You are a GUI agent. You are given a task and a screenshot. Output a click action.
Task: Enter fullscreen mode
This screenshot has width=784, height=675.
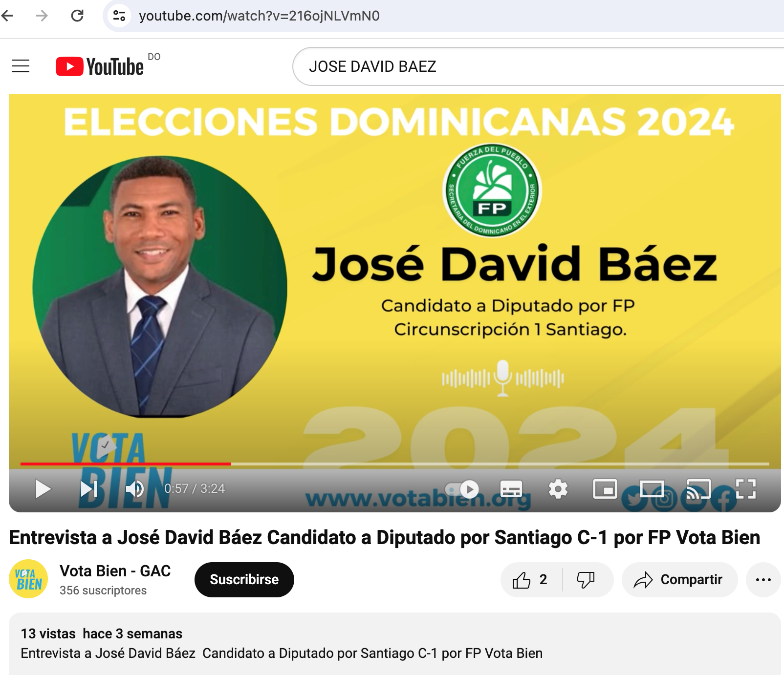(746, 489)
